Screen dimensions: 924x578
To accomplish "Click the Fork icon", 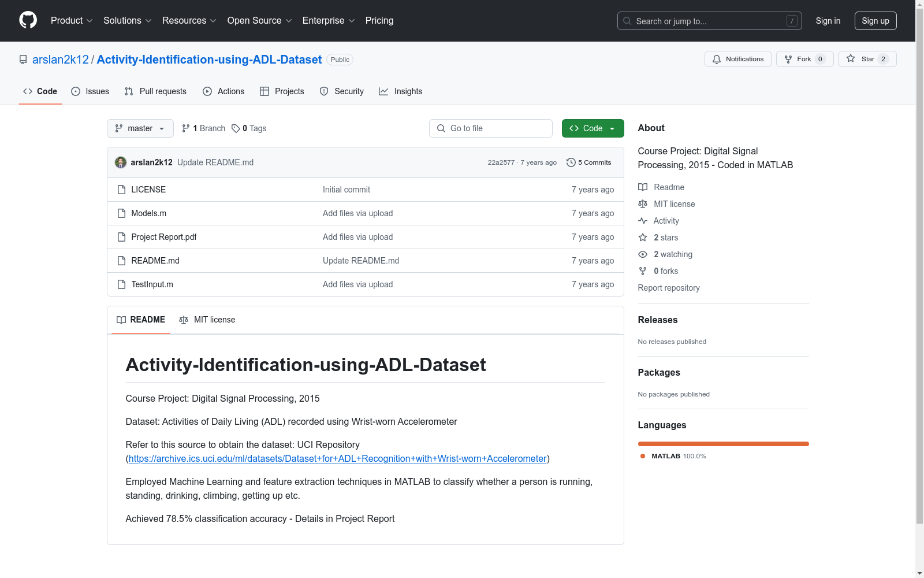I will click(x=788, y=59).
